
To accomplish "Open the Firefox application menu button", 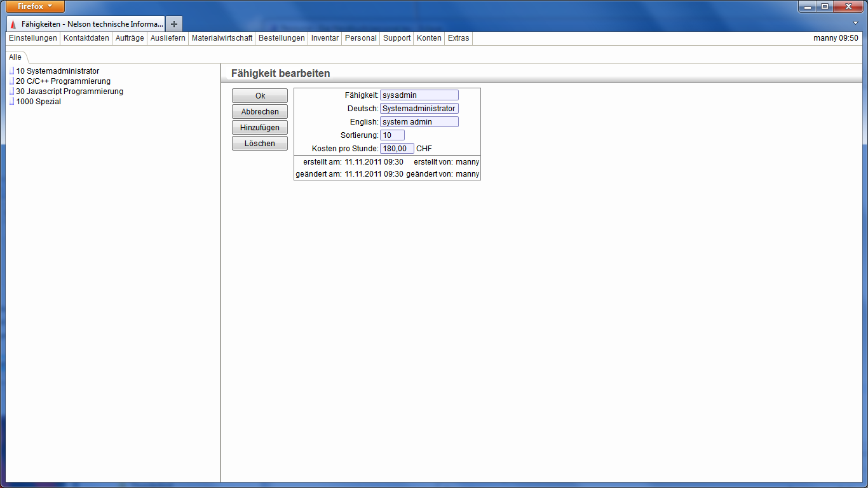I will pos(36,6).
